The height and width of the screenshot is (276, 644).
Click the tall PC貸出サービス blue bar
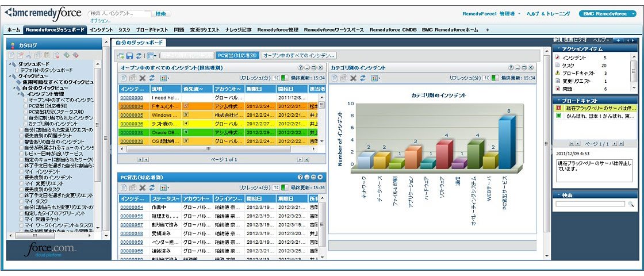507,142
